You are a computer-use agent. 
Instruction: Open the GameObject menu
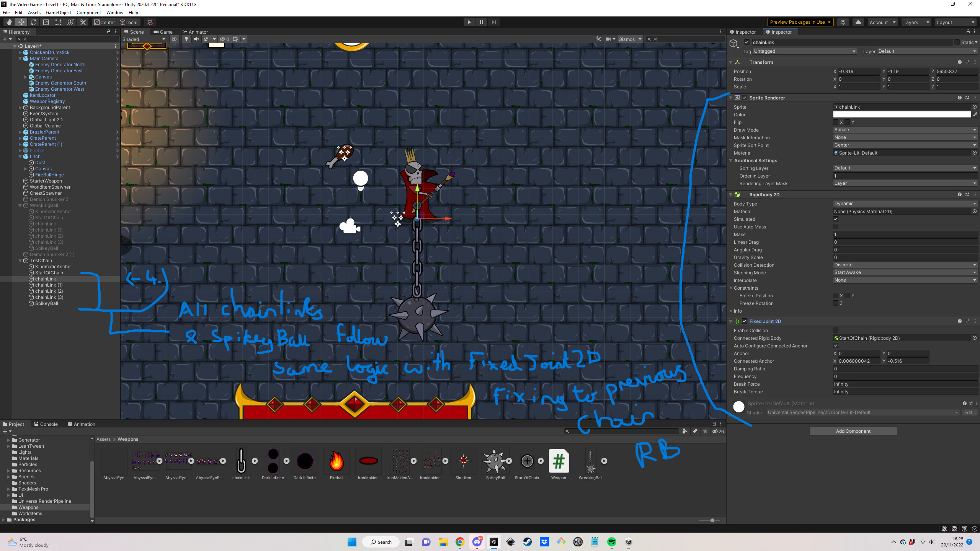click(x=58, y=12)
